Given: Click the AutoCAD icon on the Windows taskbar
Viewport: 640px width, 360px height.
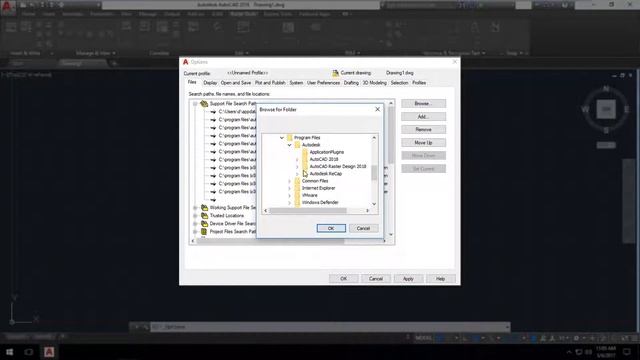Looking at the screenshot, I should tap(49, 352).
